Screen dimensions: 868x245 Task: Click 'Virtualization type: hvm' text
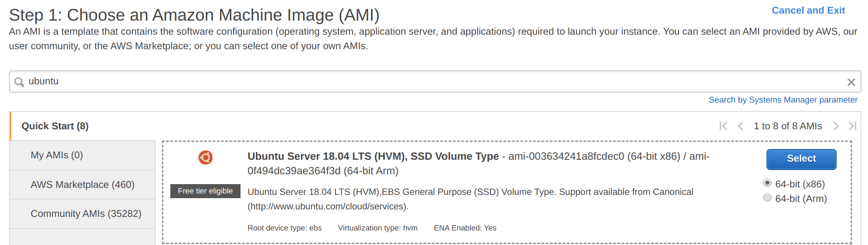(x=378, y=228)
